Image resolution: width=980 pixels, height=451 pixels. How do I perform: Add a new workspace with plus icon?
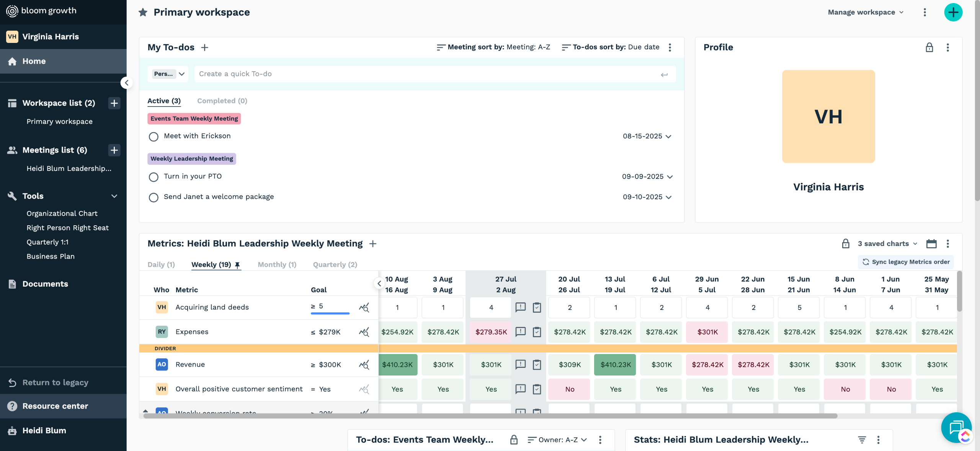coord(114,103)
